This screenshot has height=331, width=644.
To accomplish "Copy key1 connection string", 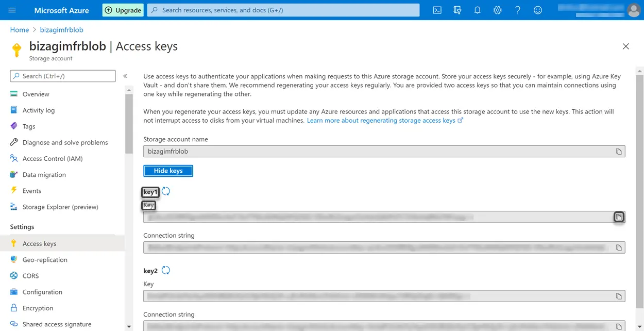I will point(619,248).
